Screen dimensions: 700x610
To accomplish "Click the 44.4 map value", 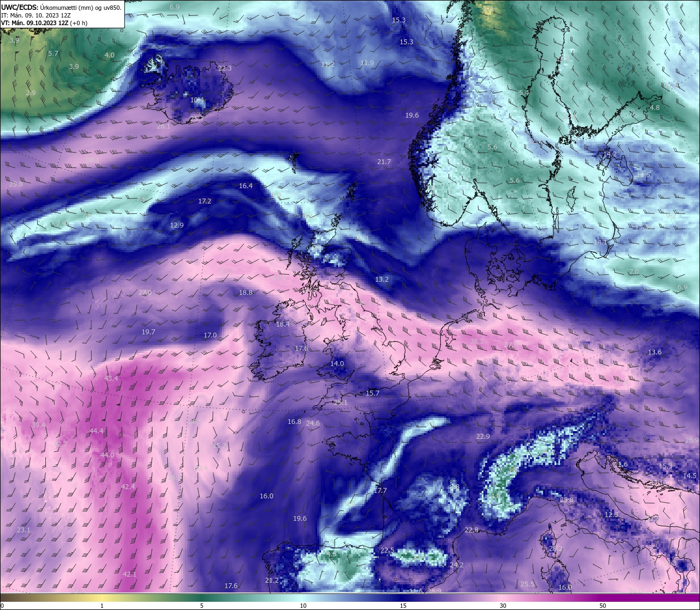I will tap(96, 431).
